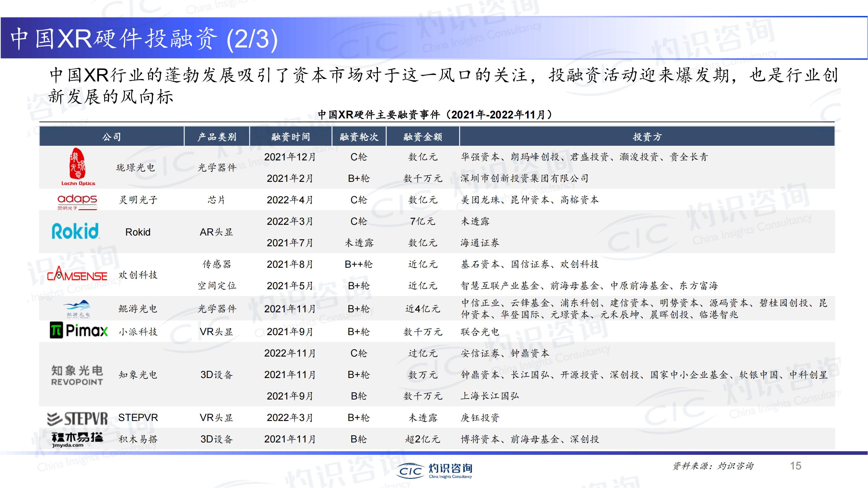The image size is (868, 488).
Task: Click the 数万元 amount cell
Action: click(423, 374)
